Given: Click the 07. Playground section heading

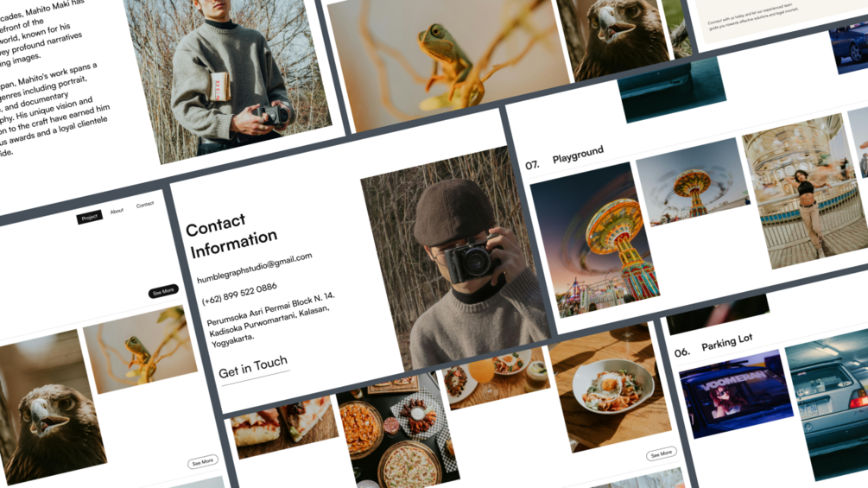Looking at the screenshot, I should [x=565, y=158].
